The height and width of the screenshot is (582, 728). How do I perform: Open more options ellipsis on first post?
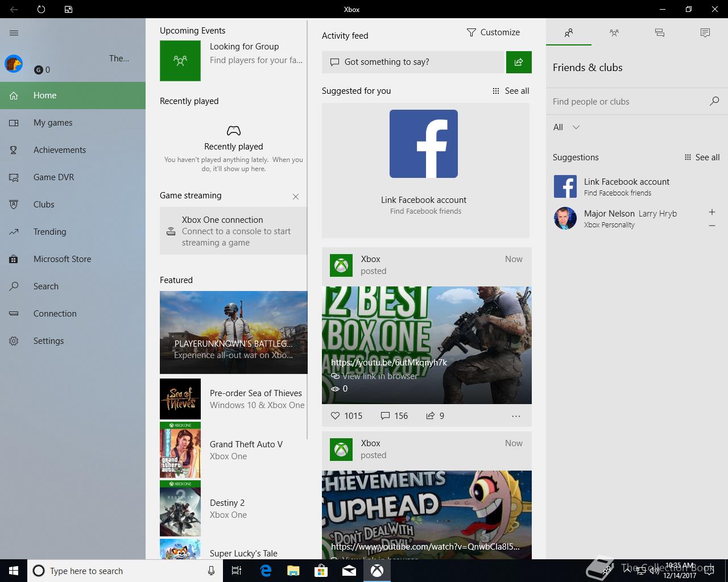click(x=516, y=416)
